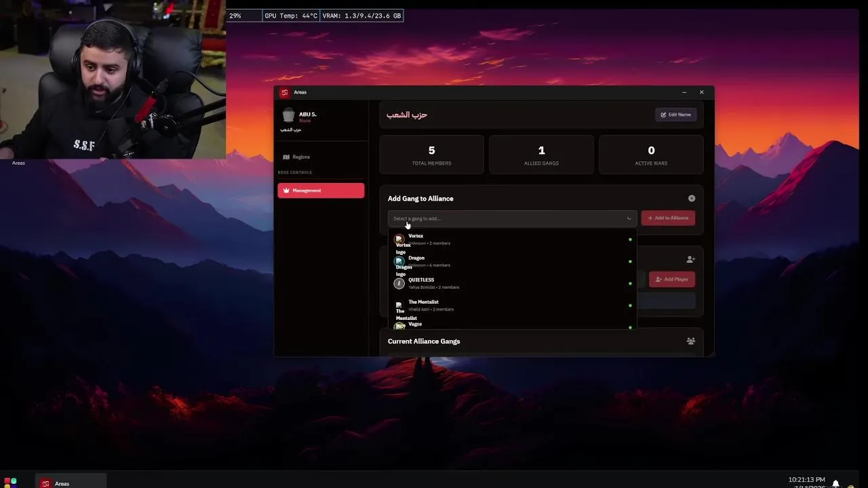Click the Vortex logo image
The image size is (868, 488).
[x=399, y=239]
